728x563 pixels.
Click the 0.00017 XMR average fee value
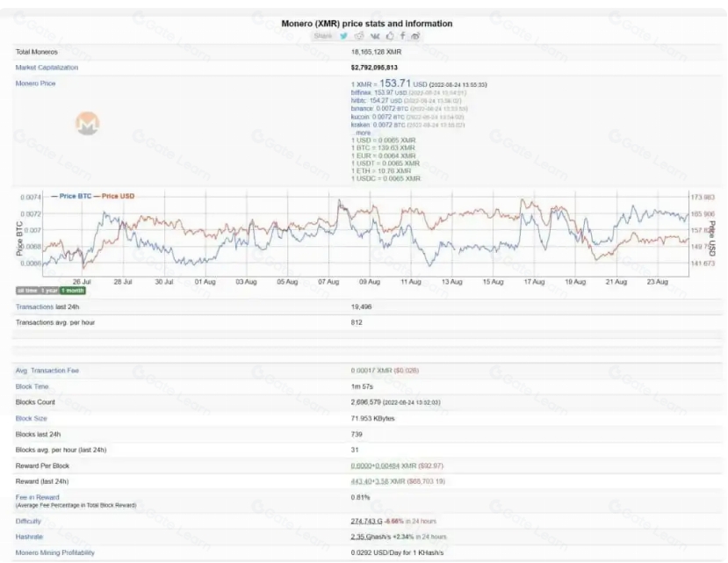point(371,371)
